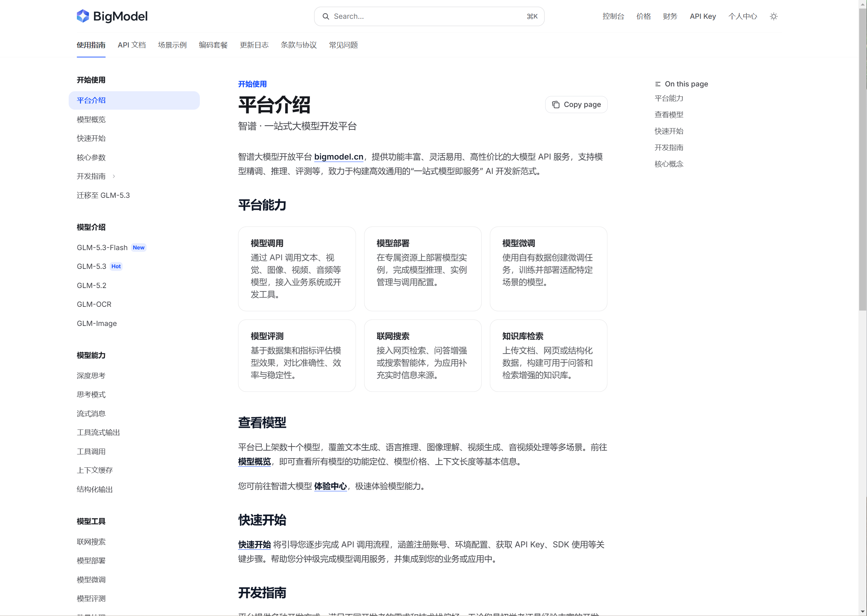
Task: Focus the Search input field
Action: coord(429,16)
